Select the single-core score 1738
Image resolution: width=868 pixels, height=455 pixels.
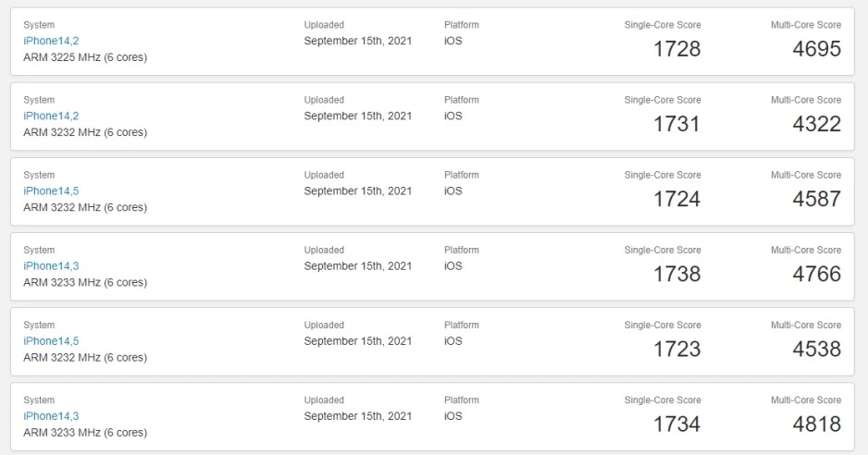coord(676,274)
